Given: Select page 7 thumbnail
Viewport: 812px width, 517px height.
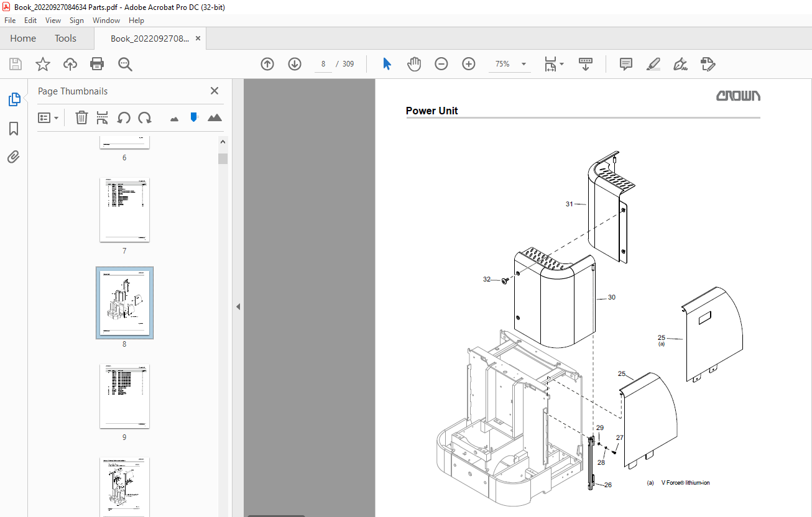Looking at the screenshot, I should coord(124,210).
